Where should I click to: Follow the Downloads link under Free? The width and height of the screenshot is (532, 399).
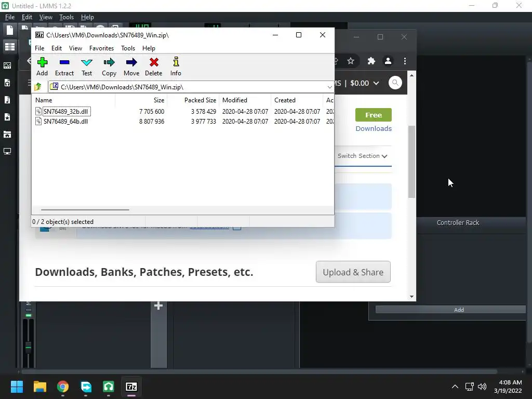373,129
